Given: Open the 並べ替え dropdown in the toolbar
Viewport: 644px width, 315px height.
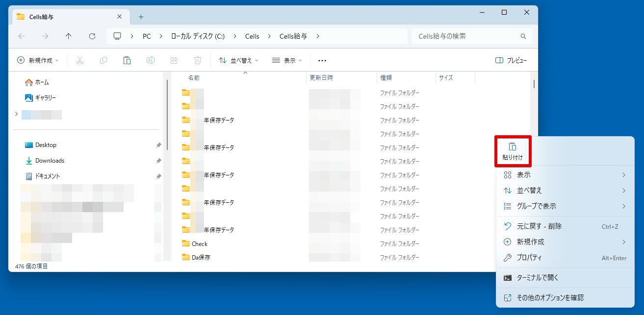Looking at the screenshot, I should (238, 60).
